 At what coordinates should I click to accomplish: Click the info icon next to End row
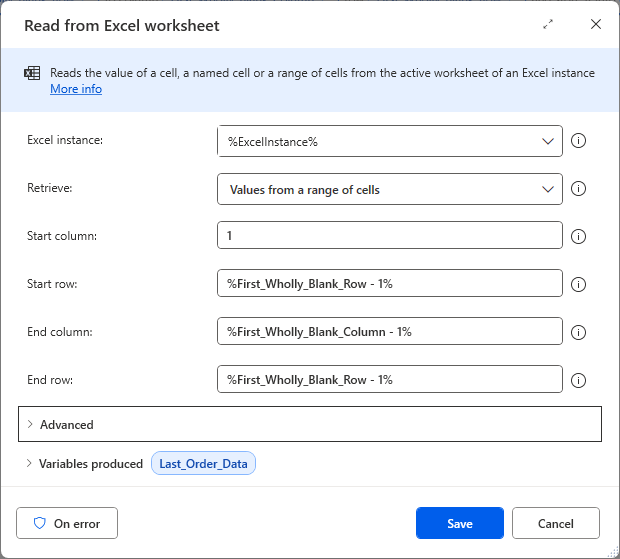(578, 380)
